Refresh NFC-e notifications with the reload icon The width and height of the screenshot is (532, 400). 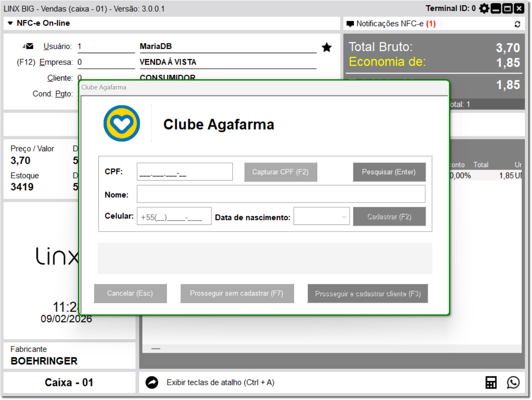pyautogui.click(x=518, y=24)
